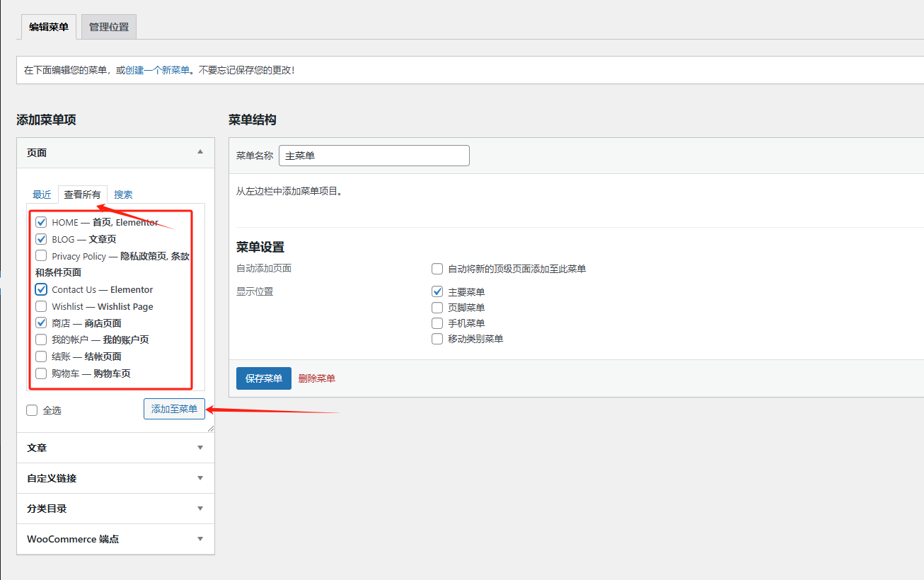Image resolution: width=924 pixels, height=580 pixels.
Task: Click the 菜单名称 input field
Action: click(374, 155)
